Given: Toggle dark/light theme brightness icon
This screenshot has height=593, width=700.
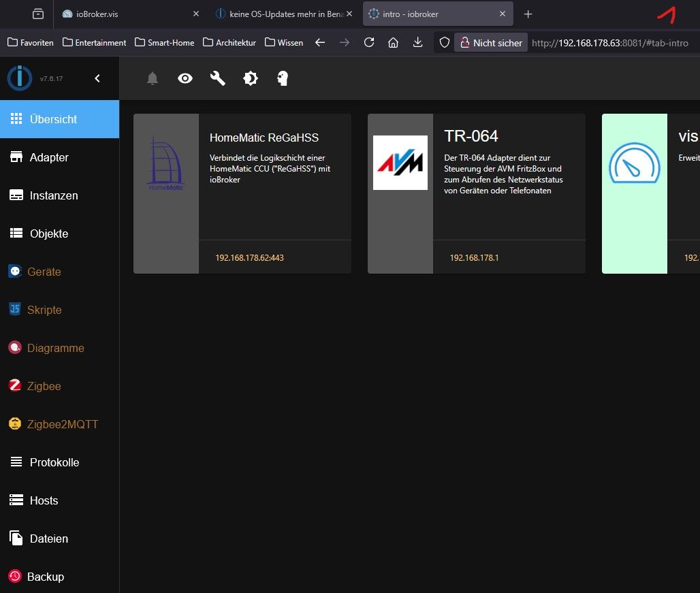Looking at the screenshot, I should pos(251,79).
